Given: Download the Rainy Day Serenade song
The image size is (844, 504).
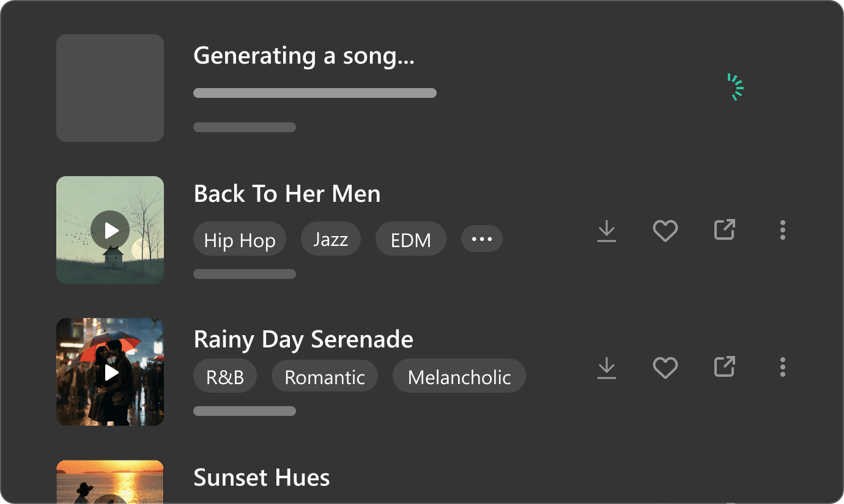Looking at the screenshot, I should click(607, 368).
